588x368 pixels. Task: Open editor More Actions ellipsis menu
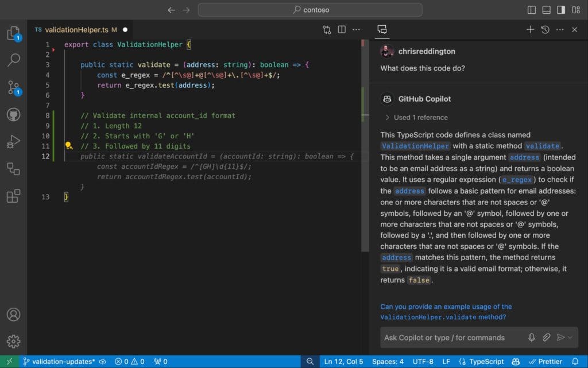(x=356, y=29)
